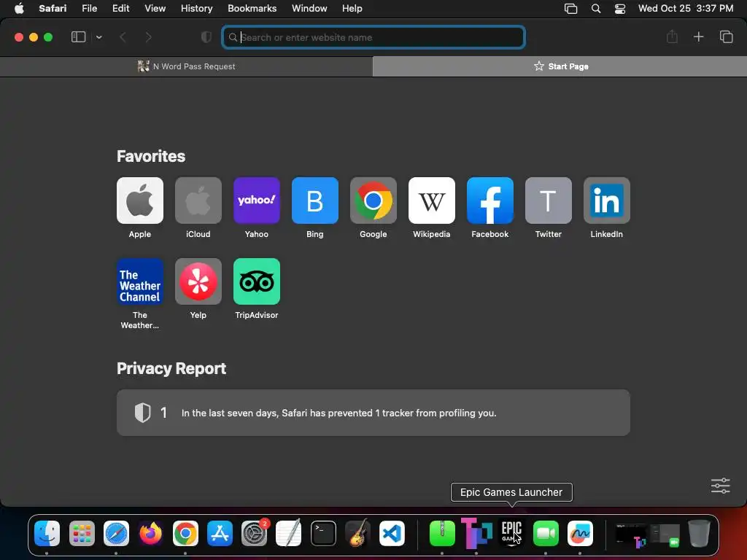Viewport: 747px width, 560px height.
Task: Open the Wikipedia favorite tile
Action: [x=432, y=201]
